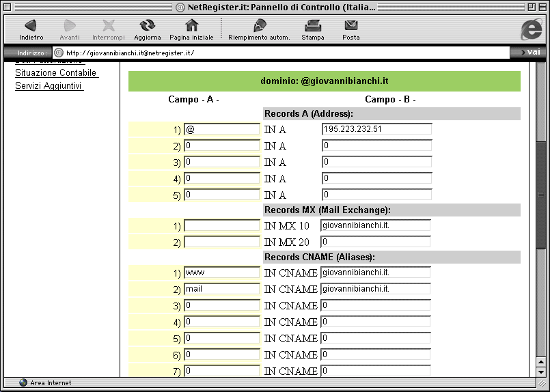This screenshot has height=392, width=550.
Task: Click the IP field 195.223.232.51
Action: (376, 128)
